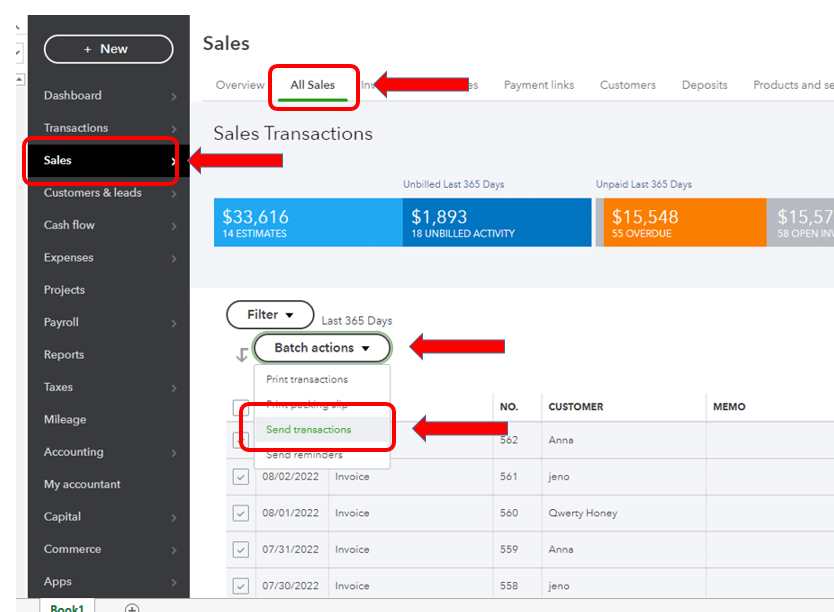
Task: Add a new sheet with plus icon
Action: (x=132, y=607)
